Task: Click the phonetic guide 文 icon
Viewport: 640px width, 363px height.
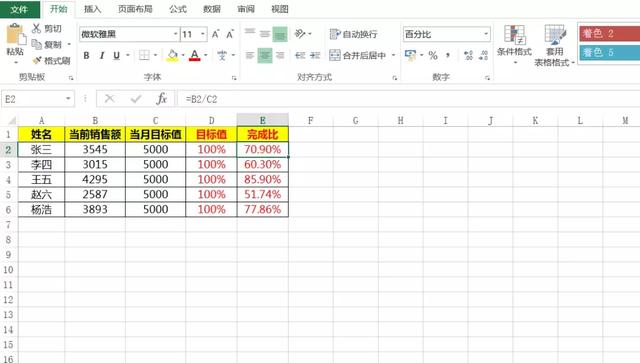Action: point(222,55)
